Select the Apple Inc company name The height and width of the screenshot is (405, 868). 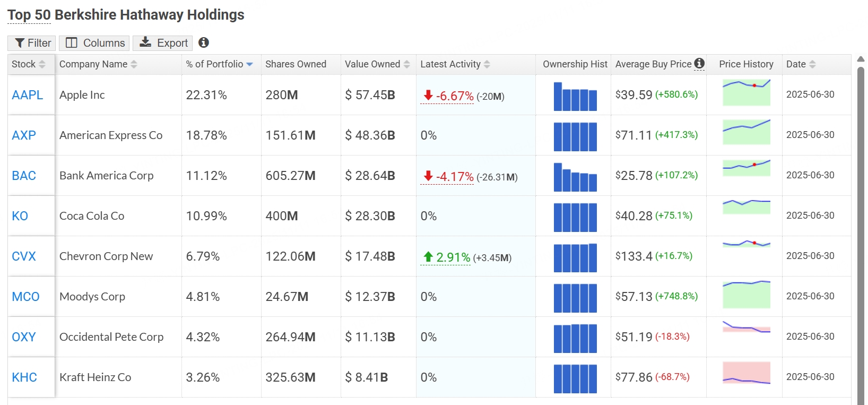(82, 95)
